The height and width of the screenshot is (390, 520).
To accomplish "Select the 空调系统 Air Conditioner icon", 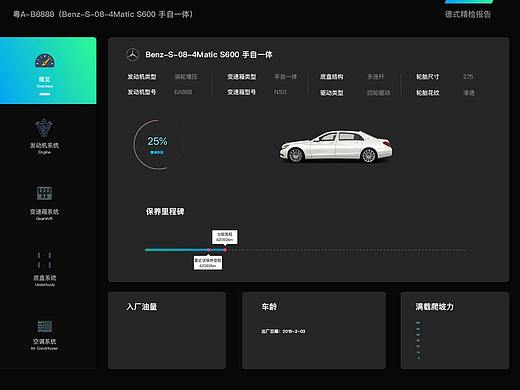I will click(44, 326).
